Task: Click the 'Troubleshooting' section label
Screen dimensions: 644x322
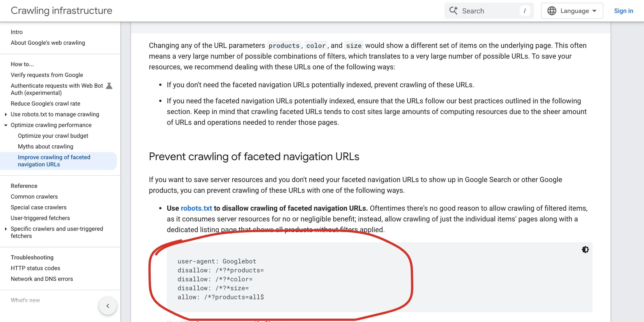Action: [32, 257]
